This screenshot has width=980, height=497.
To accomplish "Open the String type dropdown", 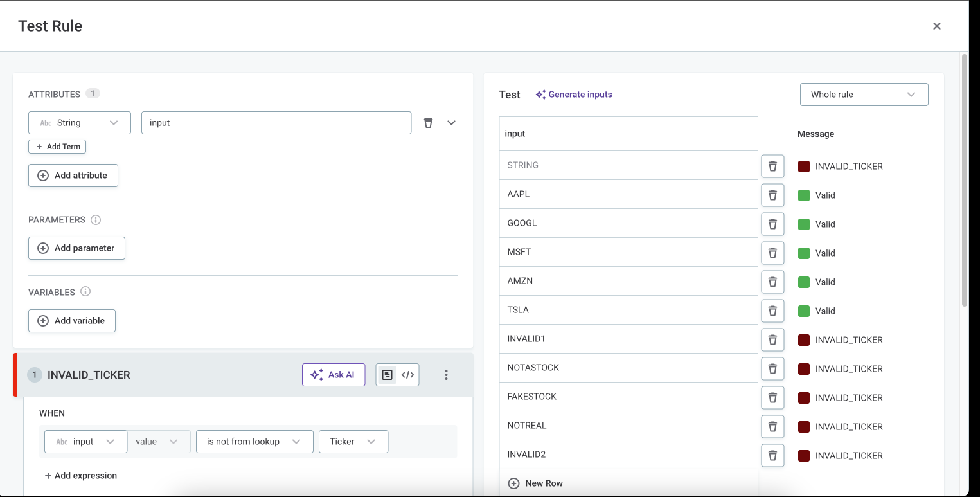I will [x=80, y=123].
